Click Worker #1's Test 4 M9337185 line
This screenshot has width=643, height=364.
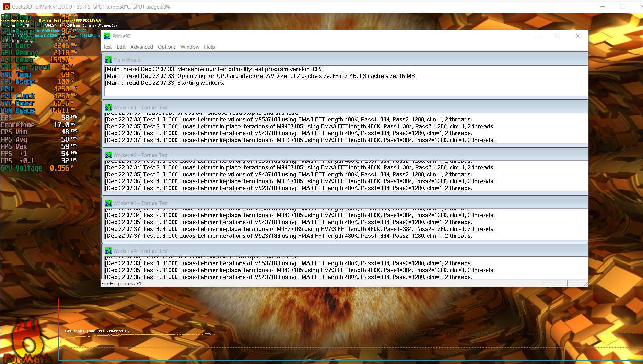300,140
